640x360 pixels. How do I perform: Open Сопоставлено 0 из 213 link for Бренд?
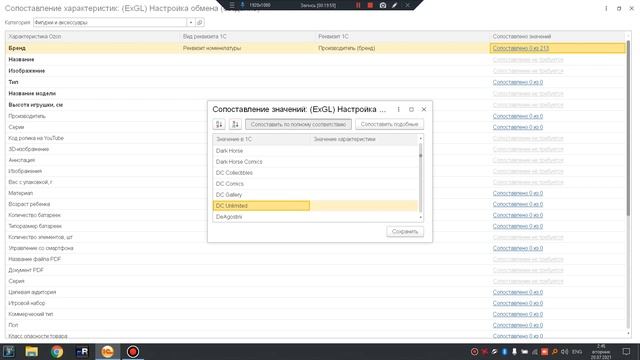point(520,48)
